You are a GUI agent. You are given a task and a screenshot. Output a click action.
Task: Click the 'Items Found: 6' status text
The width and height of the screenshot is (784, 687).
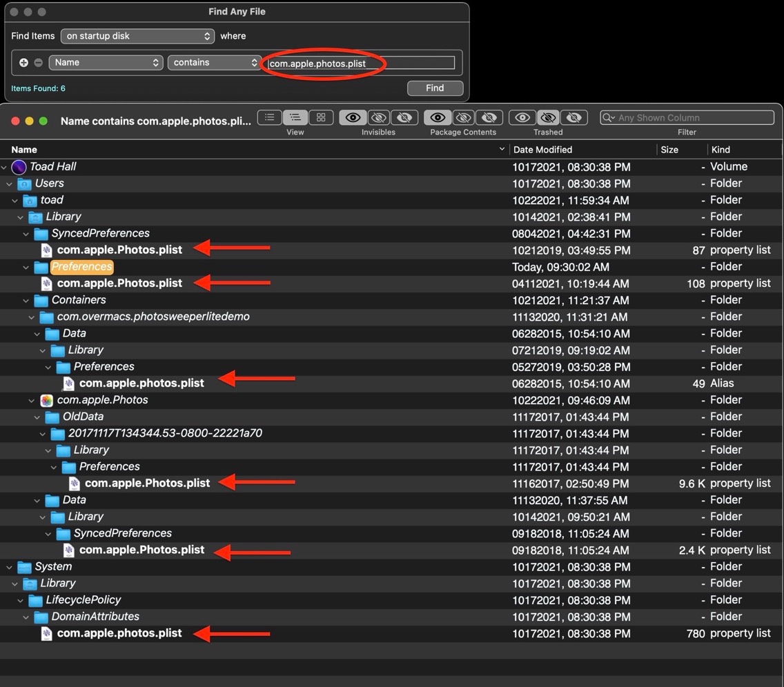(38, 88)
